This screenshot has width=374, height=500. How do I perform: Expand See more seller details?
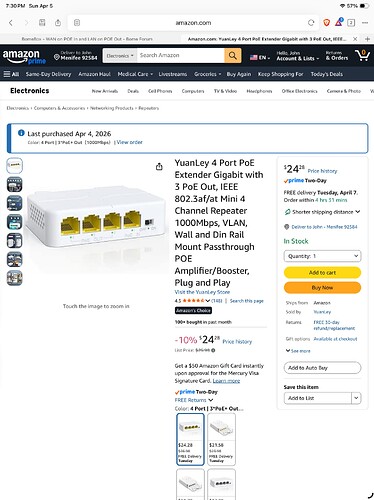pos(298,351)
